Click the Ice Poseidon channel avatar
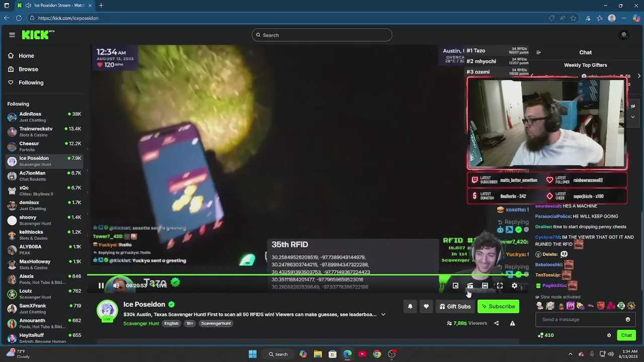644x362 pixels. point(107,311)
